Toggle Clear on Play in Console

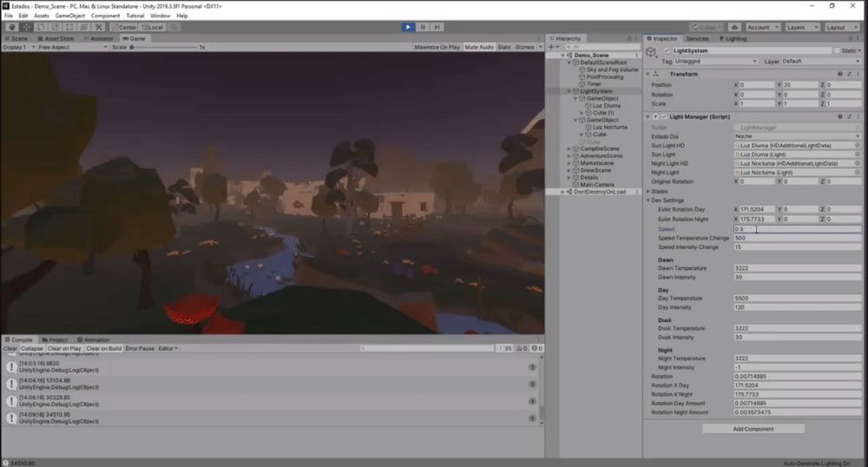64,349
